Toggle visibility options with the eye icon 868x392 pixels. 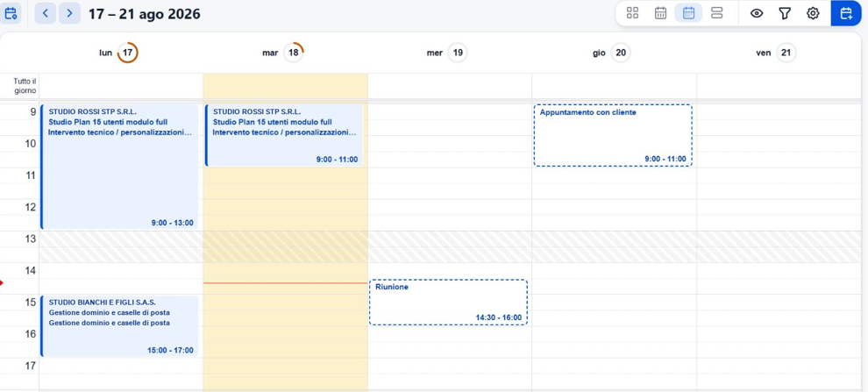[x=757, y=13]
